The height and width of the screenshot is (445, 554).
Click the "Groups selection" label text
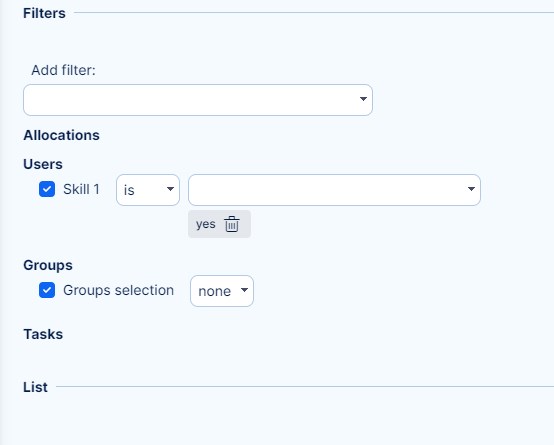pyautogui.click(x=118, y=290)
